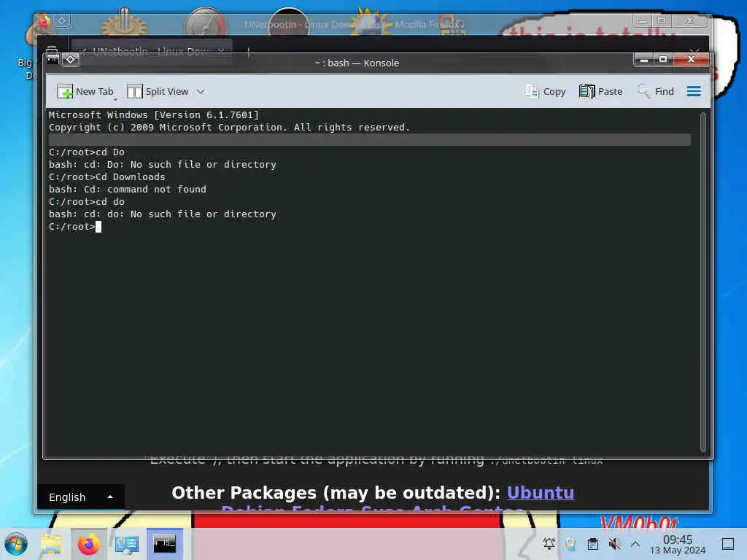Close the UNetbootin Firefox tab

tap(221, 51)
